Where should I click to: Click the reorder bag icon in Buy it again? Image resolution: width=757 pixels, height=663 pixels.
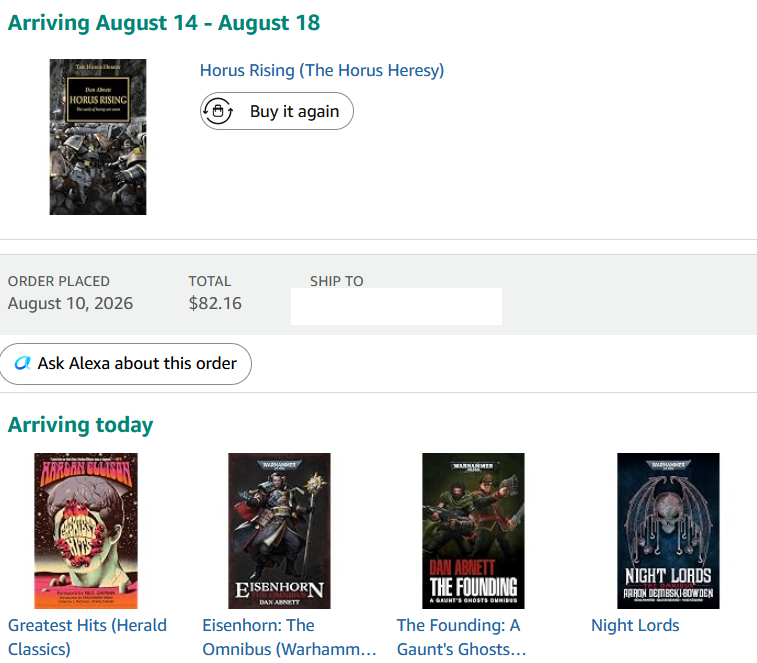(x=218, y=111)
